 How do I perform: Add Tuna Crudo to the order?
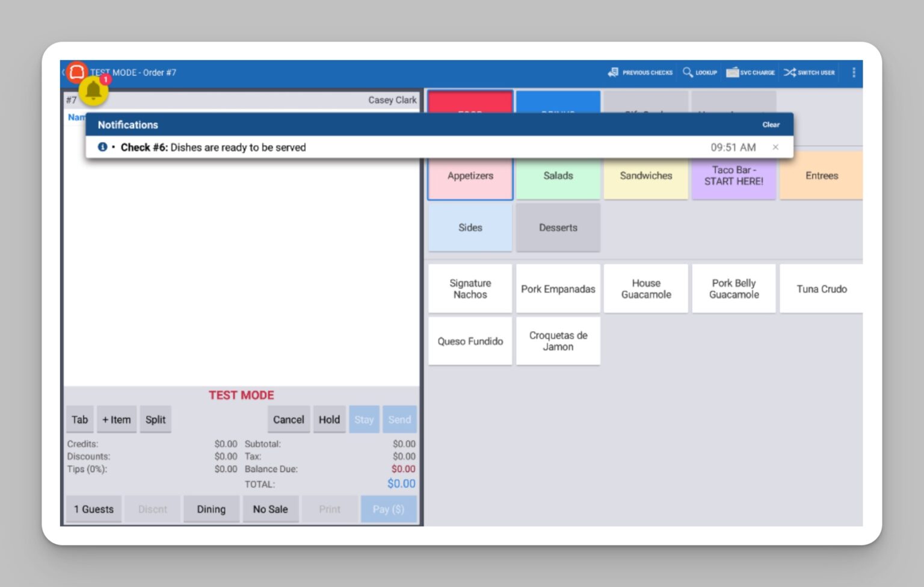point(821,289)
